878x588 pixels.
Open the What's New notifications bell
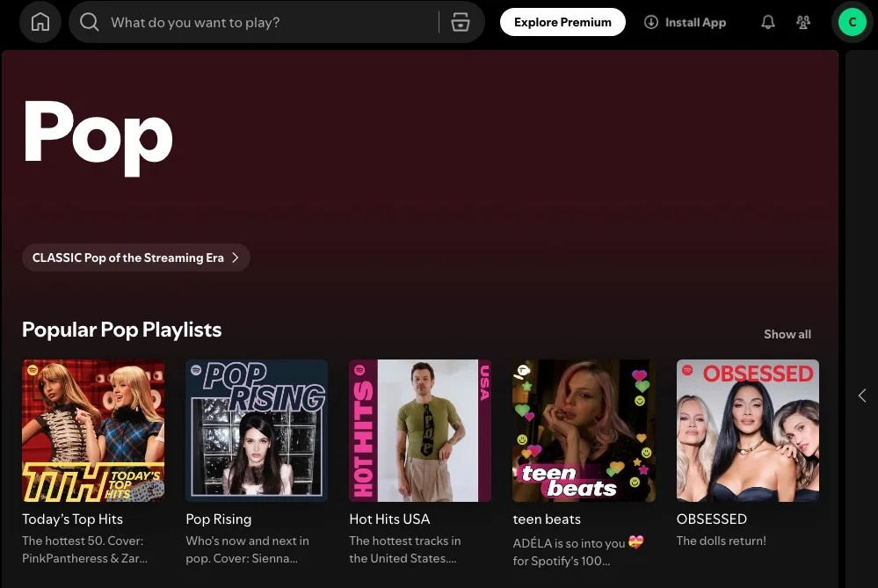pos(767,22)
